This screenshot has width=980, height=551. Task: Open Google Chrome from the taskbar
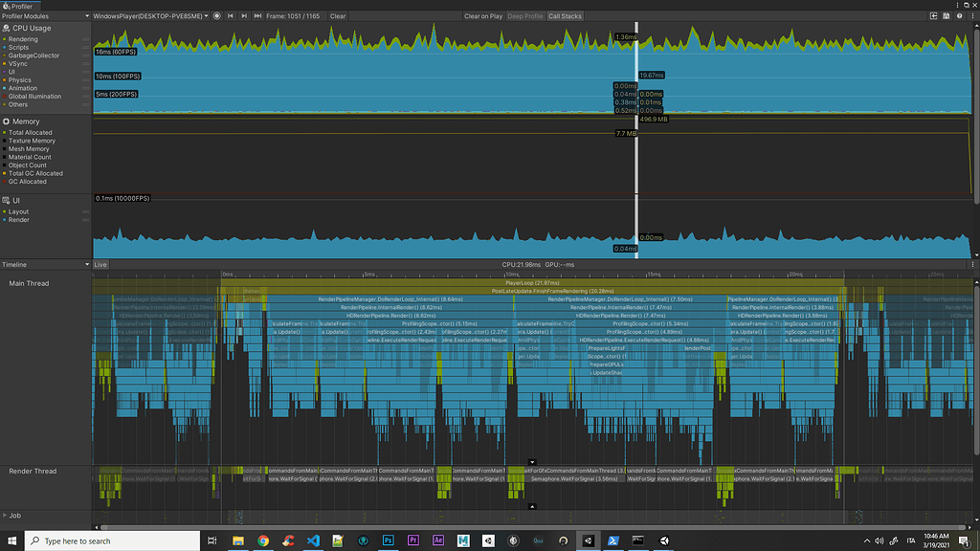click(263, 540)
